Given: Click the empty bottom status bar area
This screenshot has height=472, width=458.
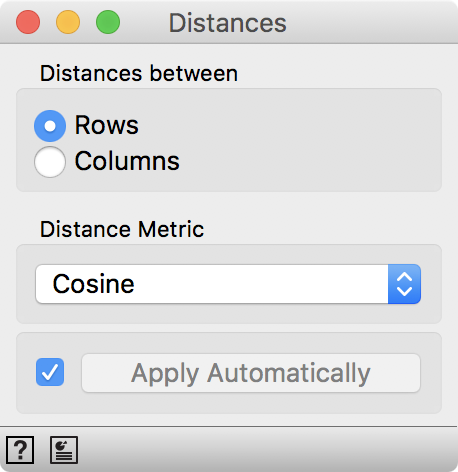Looking at the screenshot, I should tap(267, 450).
